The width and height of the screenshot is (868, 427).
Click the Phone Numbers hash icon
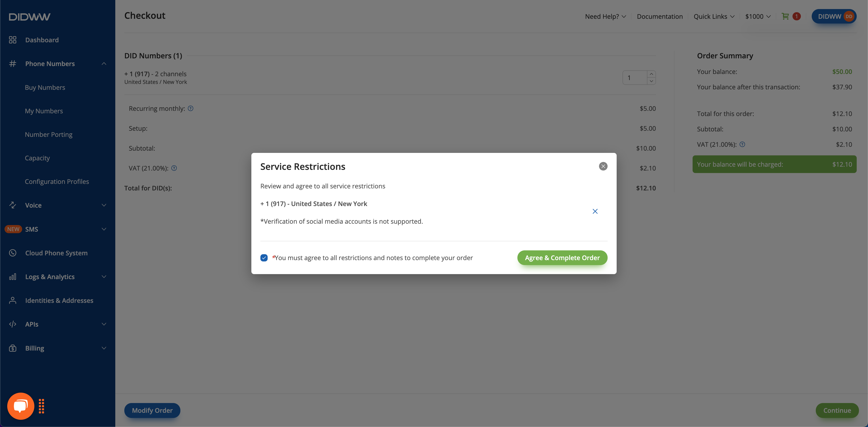point(12,63)
